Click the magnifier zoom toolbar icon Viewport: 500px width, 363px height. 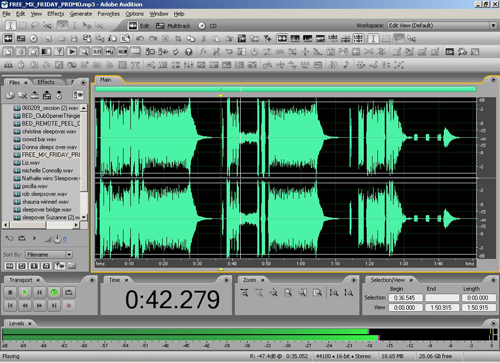(x=84, y=52)
